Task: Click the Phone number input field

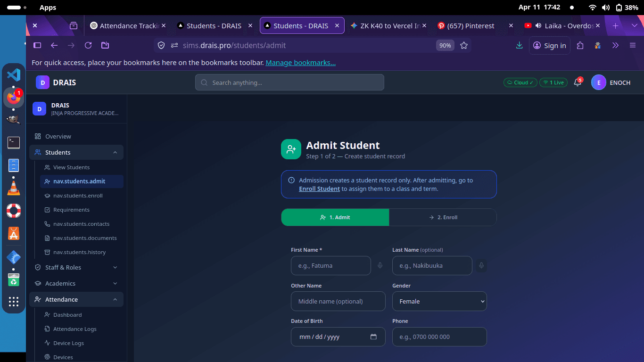Action: [439, 337]
